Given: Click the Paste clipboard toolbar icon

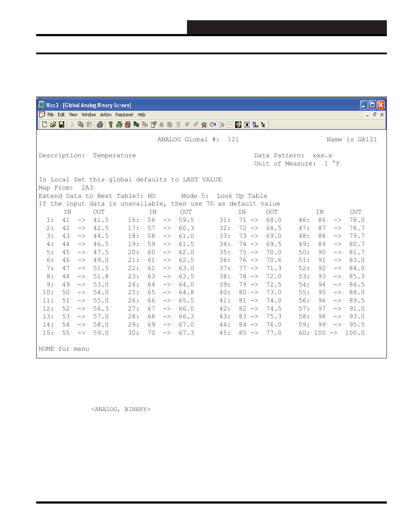Looking at the screenshot, I should click(89, 124).
